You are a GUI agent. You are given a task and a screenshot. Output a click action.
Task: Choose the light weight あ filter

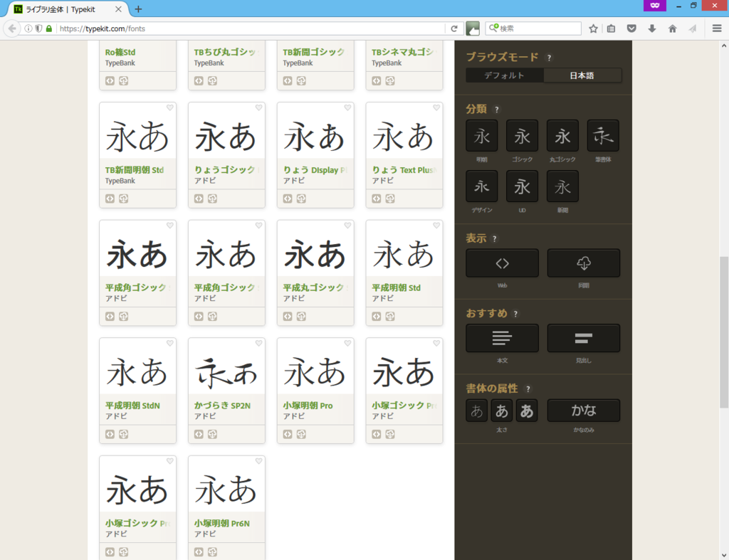[x=476, y=411]
